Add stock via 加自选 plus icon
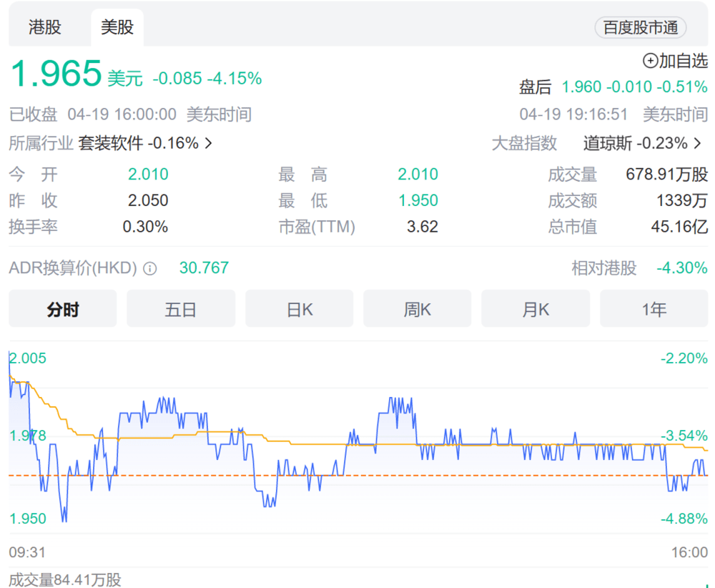This screenshot has height=588, width=715. (x=651, y=61)
